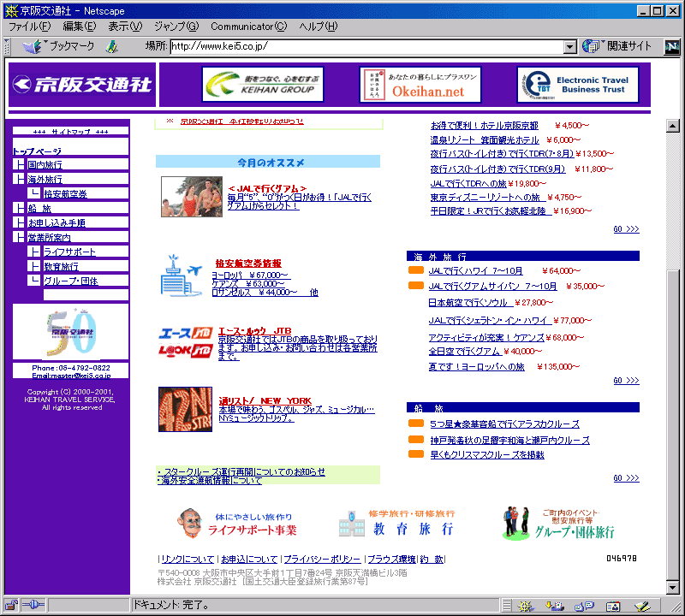
Task: Open 5つ星★豪華客船で行くアラスカクルーズ link
Action: tap(505, 423)
